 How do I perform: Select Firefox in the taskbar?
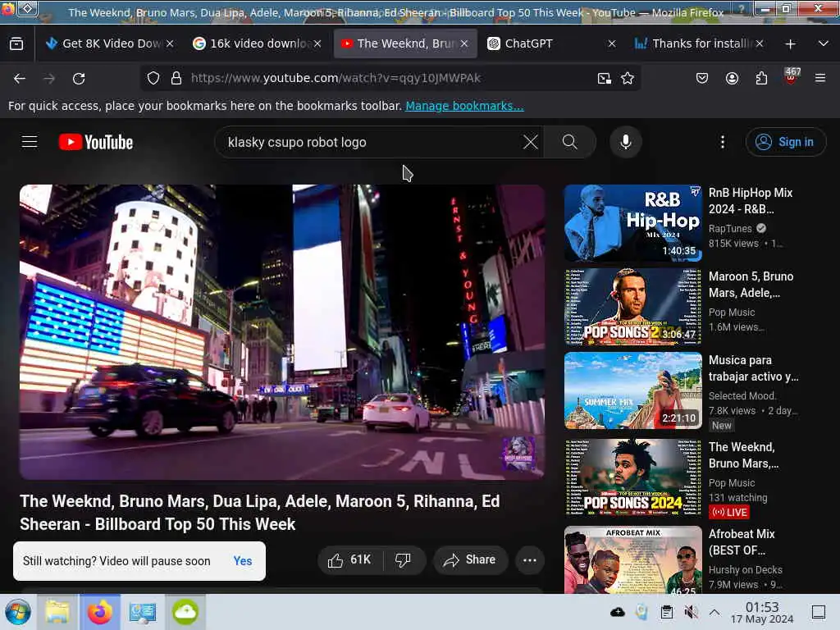click(100, 612)
